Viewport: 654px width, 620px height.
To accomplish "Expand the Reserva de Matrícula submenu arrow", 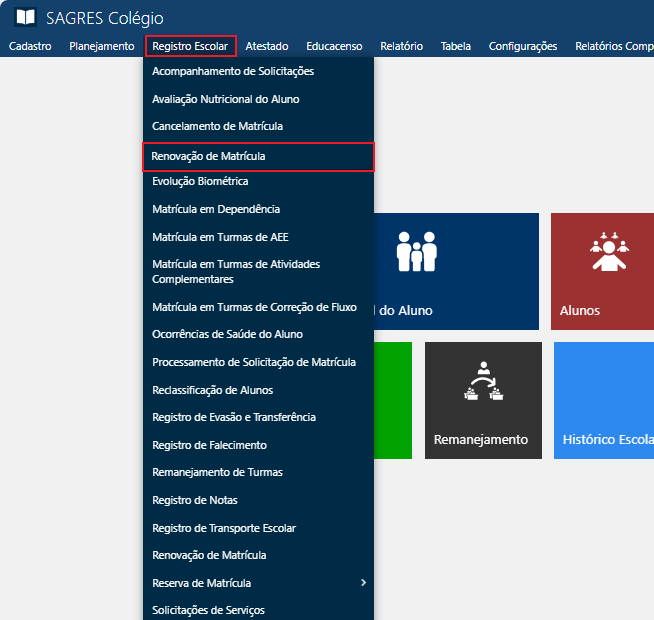I will [x=363, y=583].
